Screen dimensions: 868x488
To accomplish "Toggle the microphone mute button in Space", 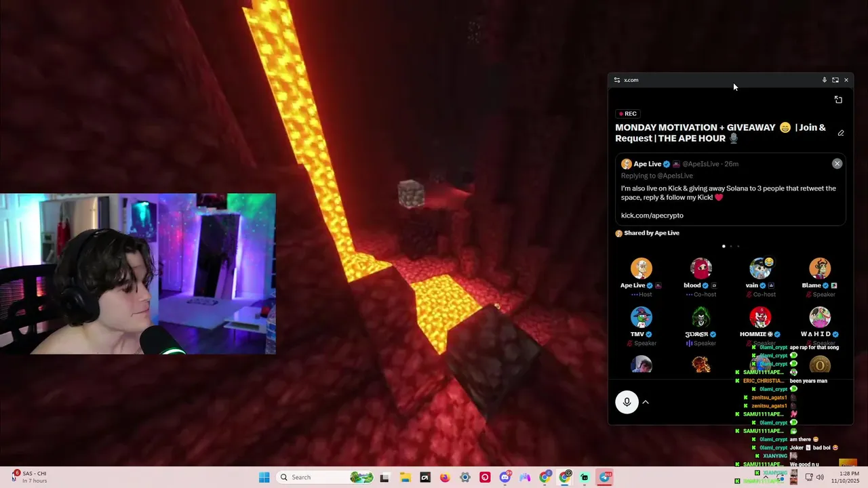I will click(x=627, y=402).
